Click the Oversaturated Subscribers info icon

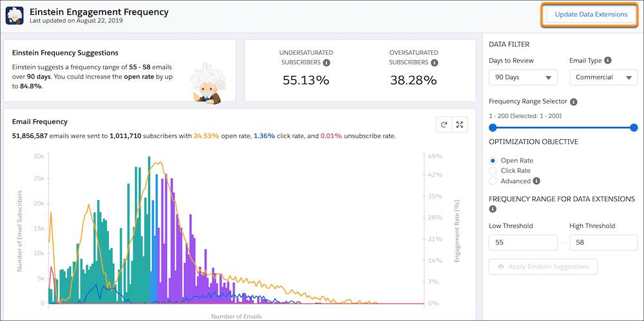click(x=434, y=63)
